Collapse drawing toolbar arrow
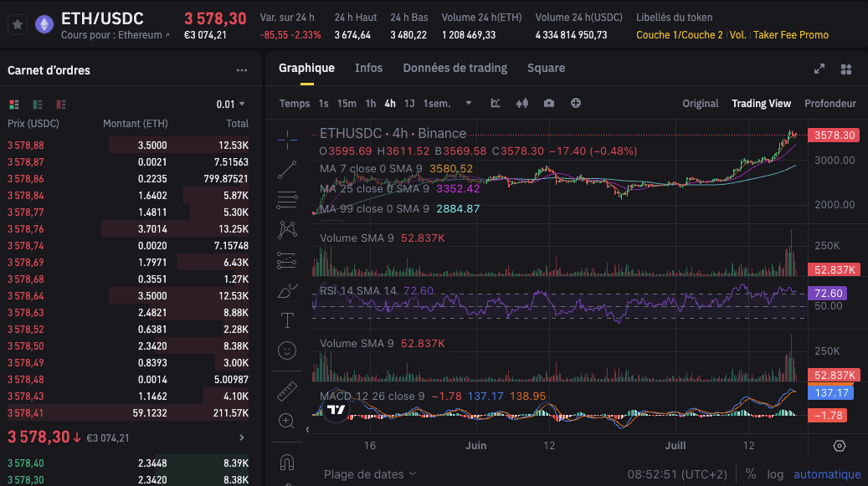This screenshot has width=868, height=486. [x=307, y=430]
